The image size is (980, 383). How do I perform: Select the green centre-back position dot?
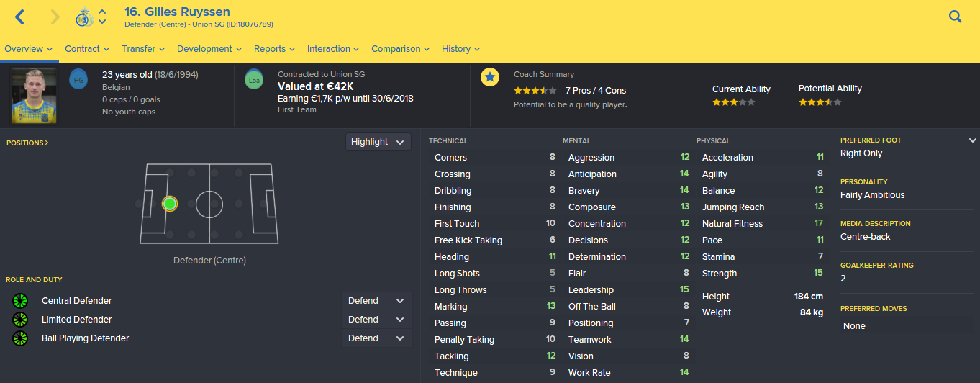click(170, 204)
